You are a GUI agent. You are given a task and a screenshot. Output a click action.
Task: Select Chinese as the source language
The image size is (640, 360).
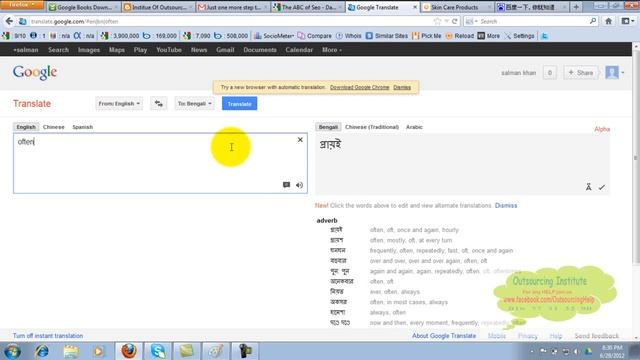pos(53,127)
